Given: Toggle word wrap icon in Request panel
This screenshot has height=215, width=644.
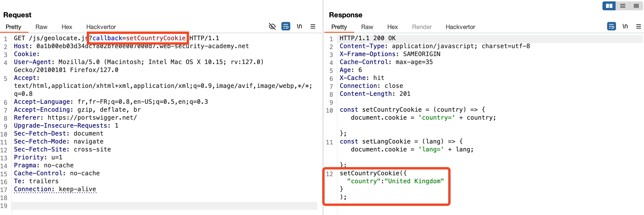Looking at the screenshot, I should coord(286,26).
